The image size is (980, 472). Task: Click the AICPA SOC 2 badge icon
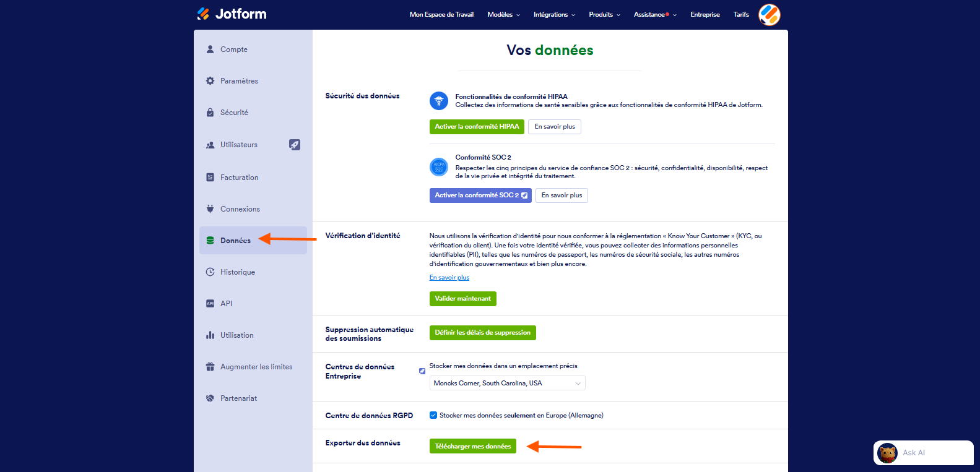pos(439,166)
